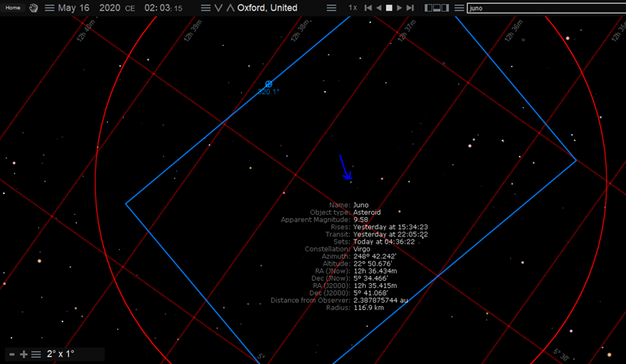This screenshot has height=364, width=626.
Task: Click the 12h 37m grid label
Action: click(407, 31)
